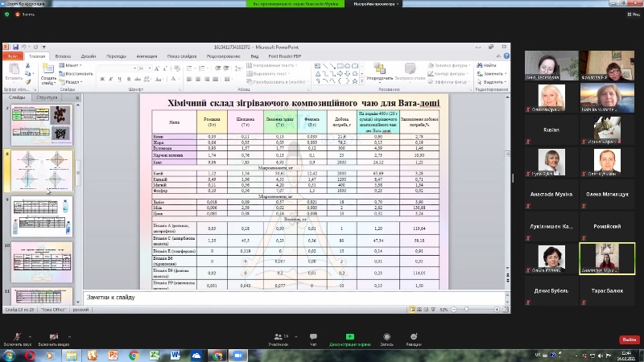Image resolution: width=644 pixels, height=362 pixels.
Task: Open the Shape Fill dropdown
Action: pyautogui.click(x=449, y=65)
